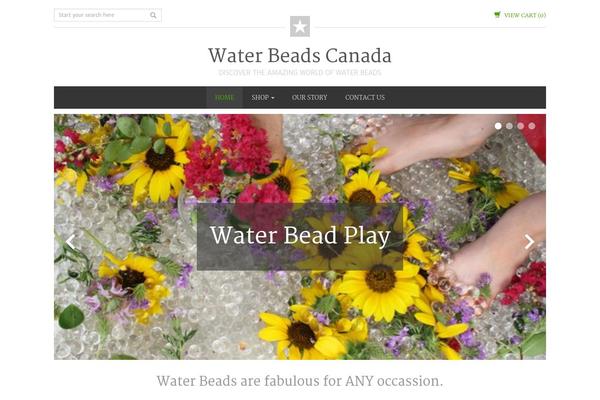Click the Shop dropdown caret arrow
This screenshot has height=400, width=600.
tap(272, 98)
